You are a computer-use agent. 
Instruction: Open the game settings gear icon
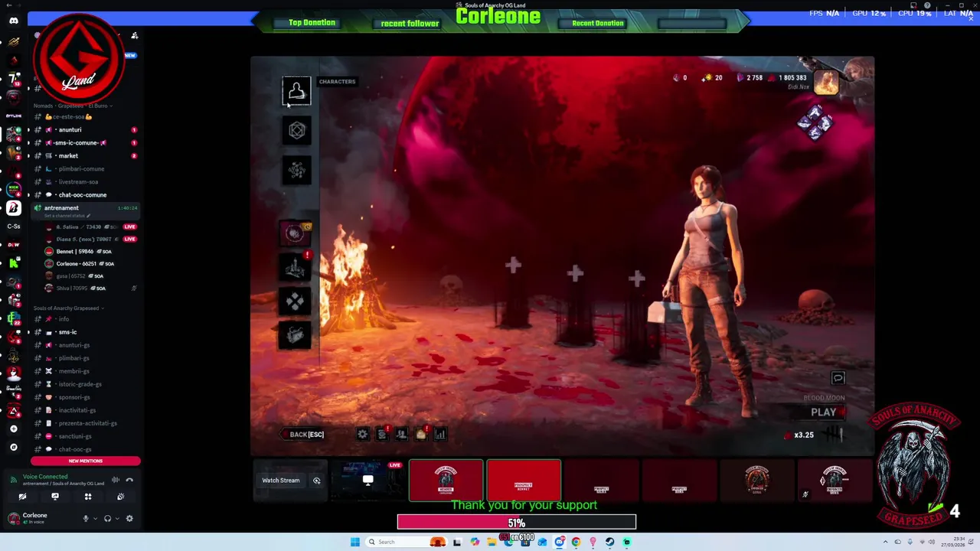(363, 434)
